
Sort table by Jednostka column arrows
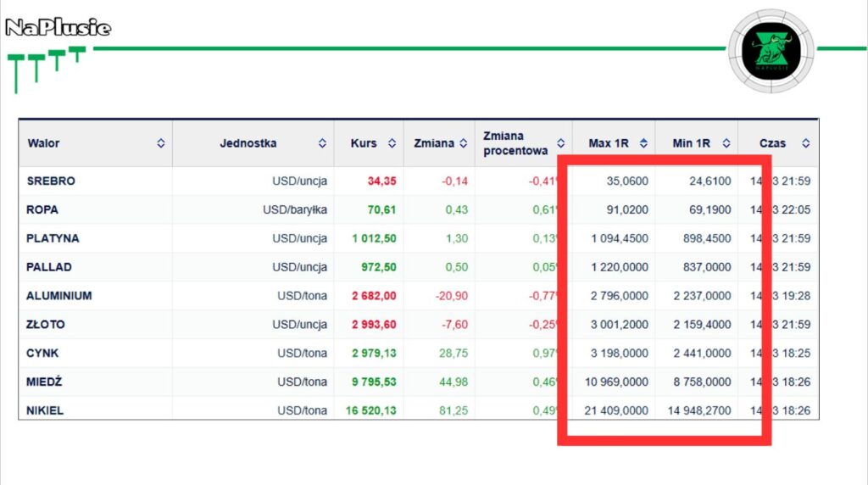[x=322, y=143]
